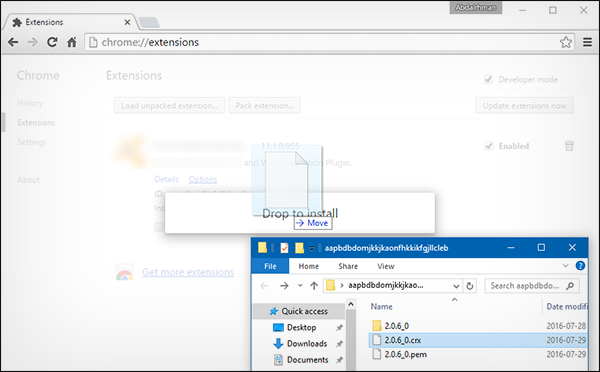Toggle the Developer mode checkbox
The image size is (600, 372).
(x=488, y=80)
